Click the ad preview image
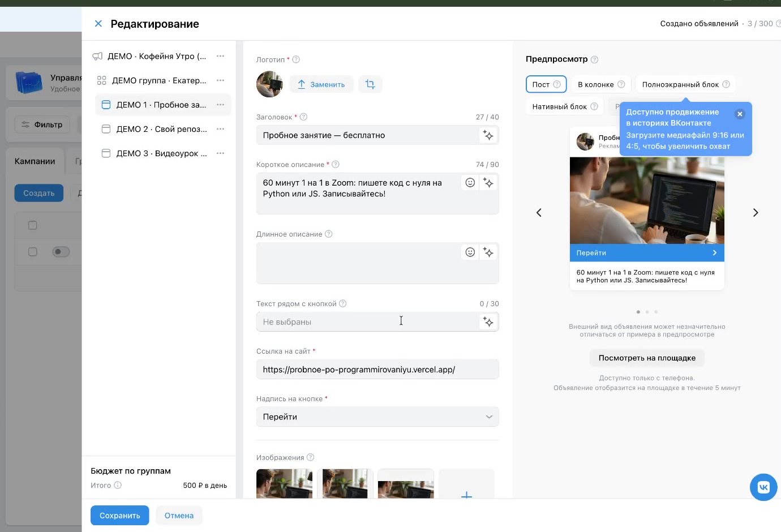The height and width of the screenshot is (532, 781). click(647, 200)
